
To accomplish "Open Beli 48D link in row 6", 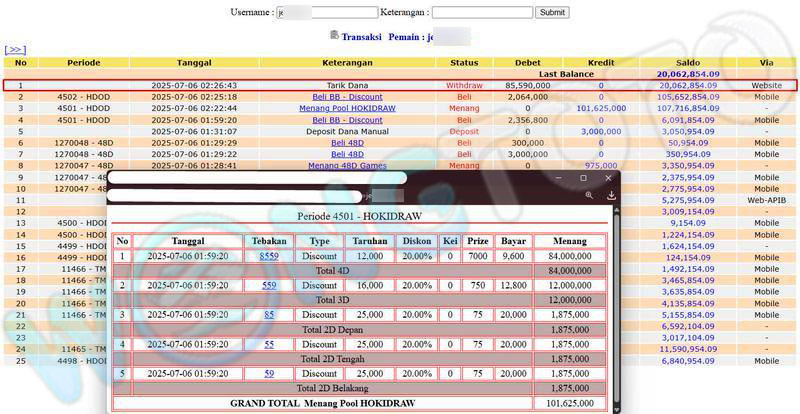I will [347, 143].
